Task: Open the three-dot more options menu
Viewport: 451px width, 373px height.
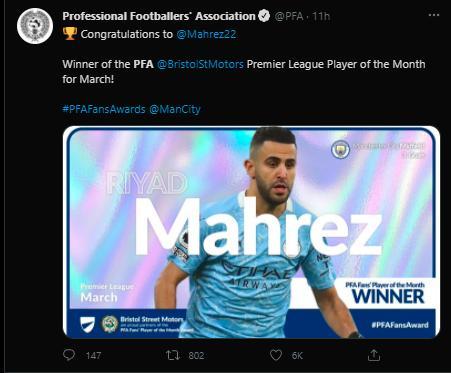Action: tap(433, 15)
